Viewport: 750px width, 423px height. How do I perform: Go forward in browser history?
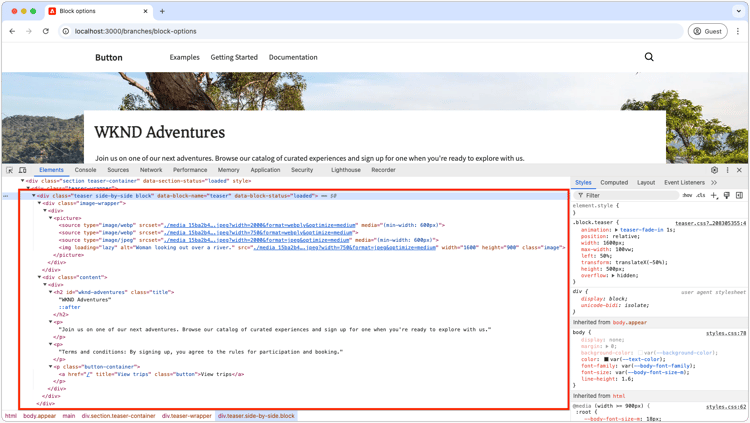coord(29,31)
